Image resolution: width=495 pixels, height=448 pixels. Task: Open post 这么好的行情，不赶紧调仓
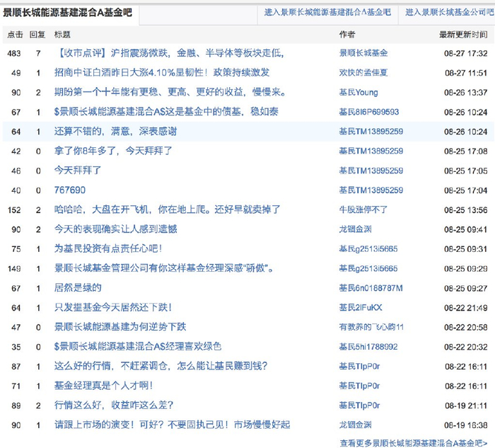(161, 367)
